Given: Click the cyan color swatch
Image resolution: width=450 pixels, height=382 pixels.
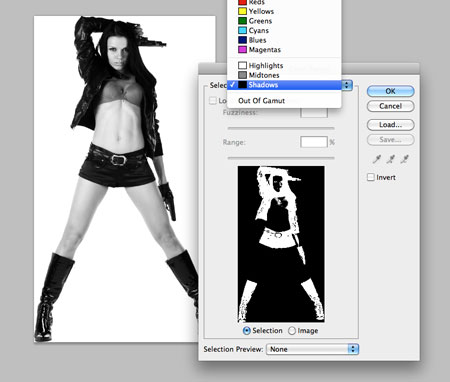Looking at the screenshot, I should click(242, 31).
